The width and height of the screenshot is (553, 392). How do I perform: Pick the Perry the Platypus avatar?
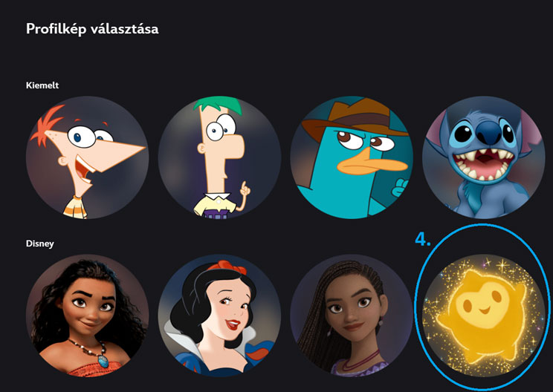tap(352, 157)
